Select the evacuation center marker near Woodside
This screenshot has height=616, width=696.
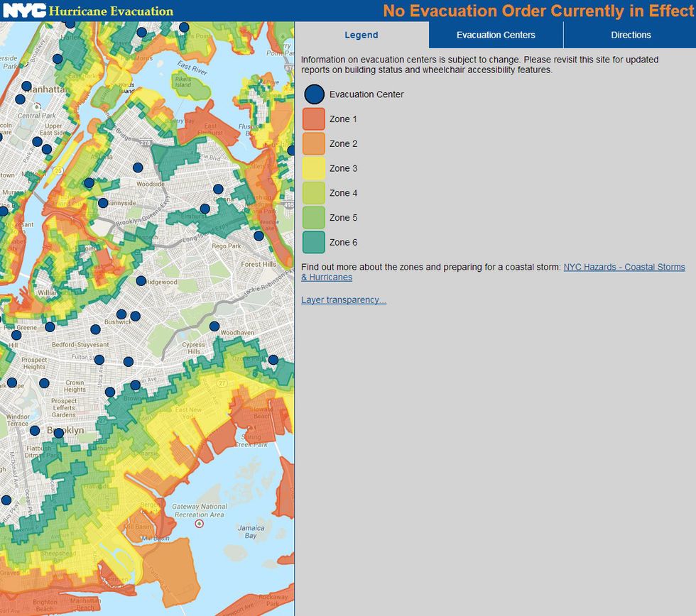click(138, 167)
